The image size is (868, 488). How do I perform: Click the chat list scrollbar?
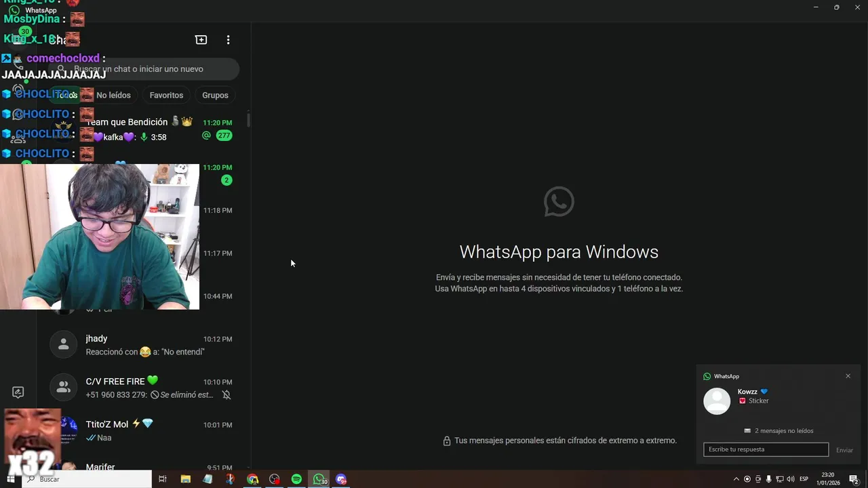click(x=248, y=121)
